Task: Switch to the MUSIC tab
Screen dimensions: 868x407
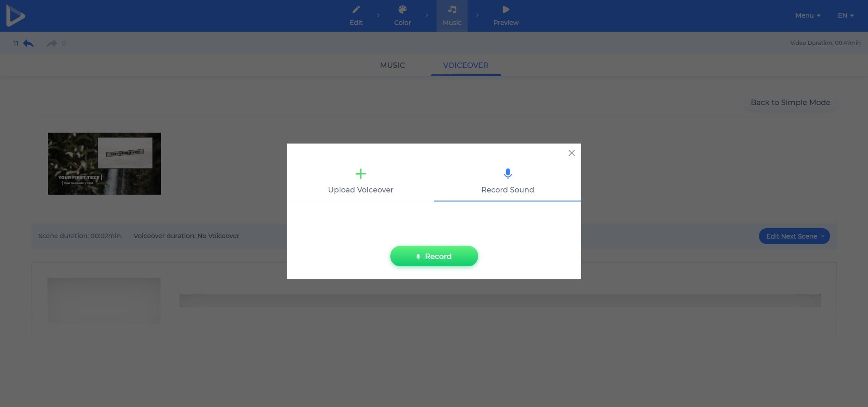Action: point(392,65)
